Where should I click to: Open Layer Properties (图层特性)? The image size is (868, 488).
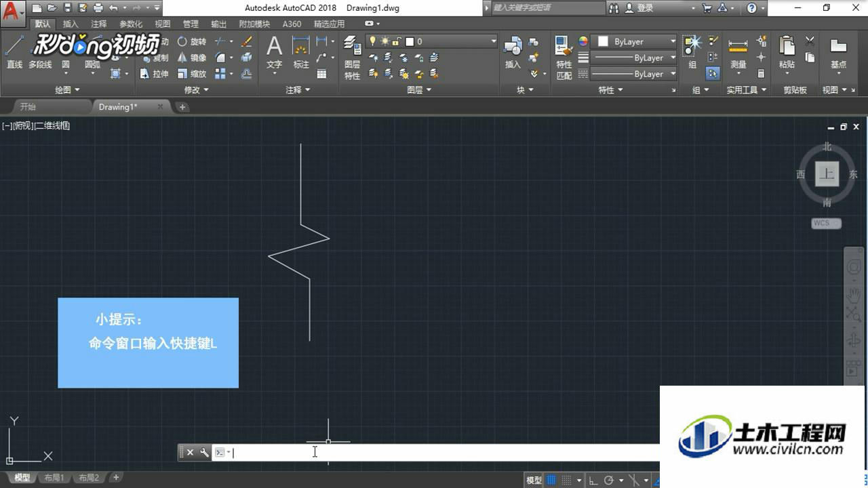tap(352, 58)
